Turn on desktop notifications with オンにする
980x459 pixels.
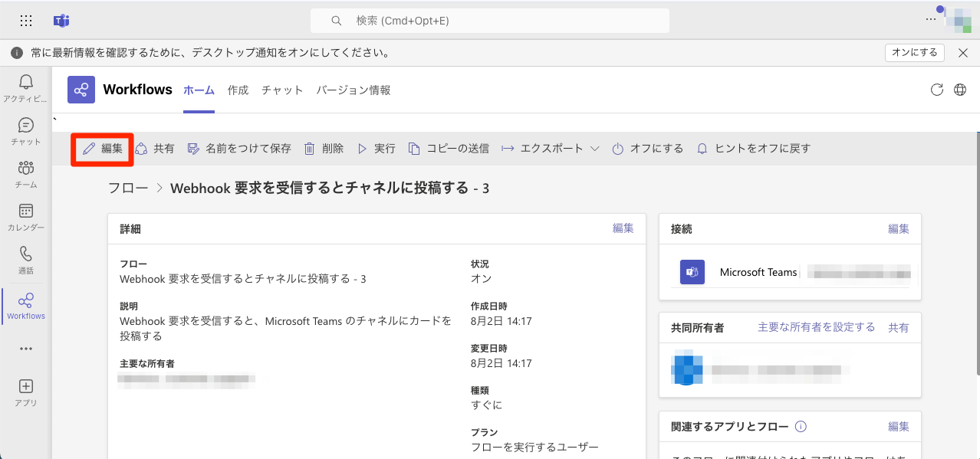[915, 53]
